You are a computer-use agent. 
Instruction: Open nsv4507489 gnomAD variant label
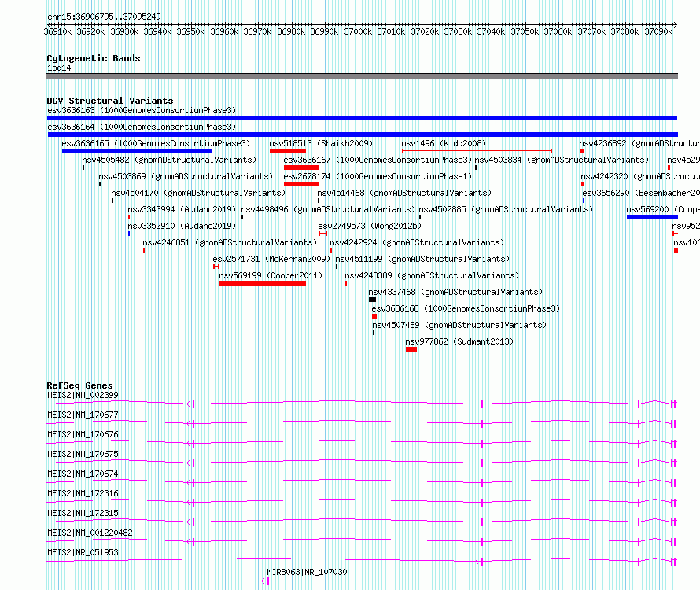[459, 325]
